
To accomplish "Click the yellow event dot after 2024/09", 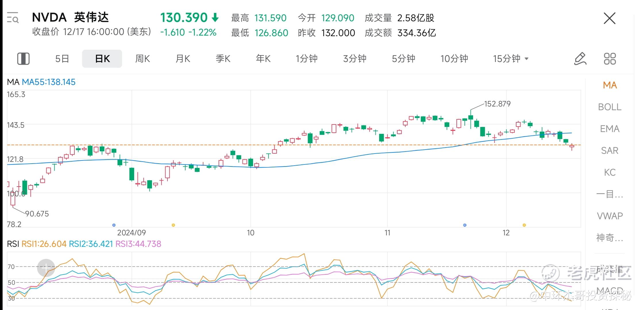I will tap(173, 225).
